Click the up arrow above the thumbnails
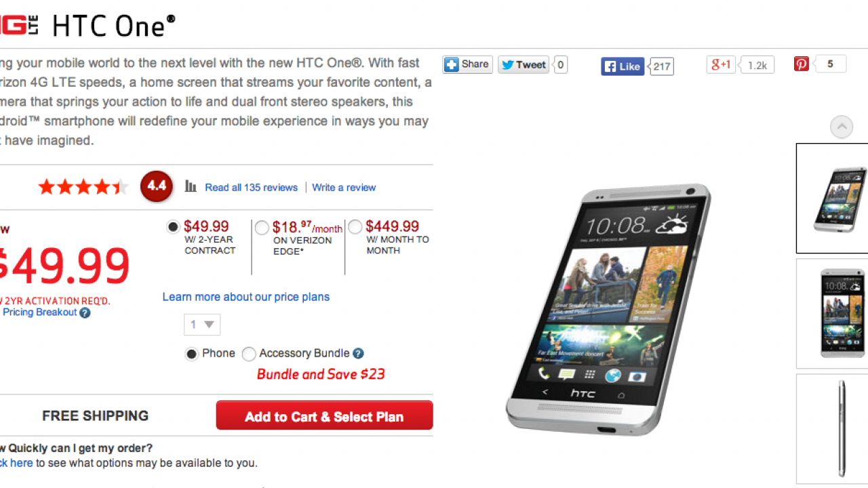Screen dimensions: 868x488 842,127
